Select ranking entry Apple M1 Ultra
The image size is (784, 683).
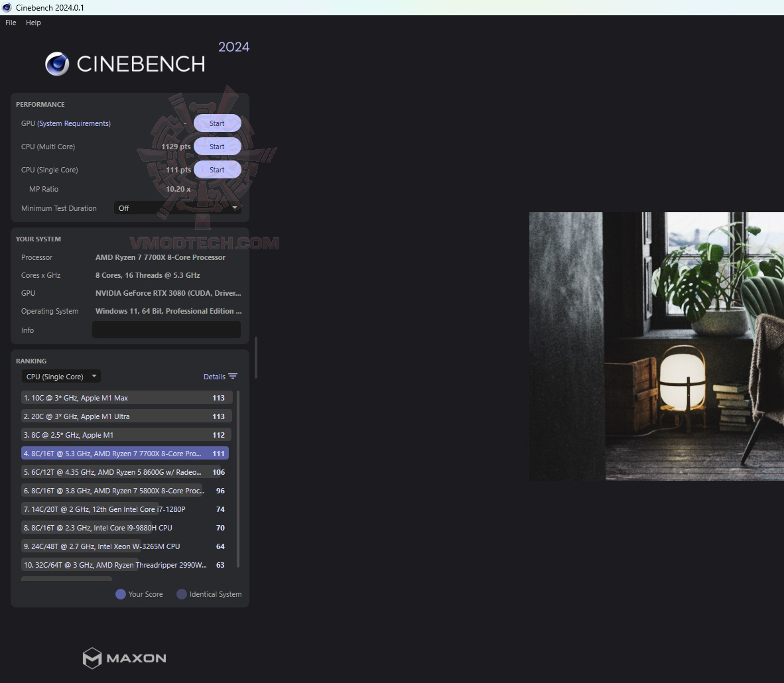pos(127,416)
